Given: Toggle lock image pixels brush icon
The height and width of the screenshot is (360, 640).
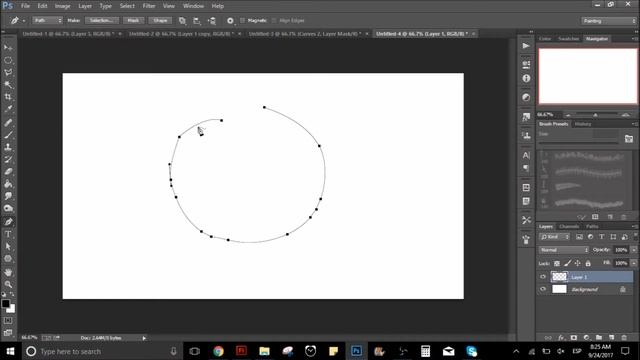Looking at the screenshot, I should [x=567, y=263].
